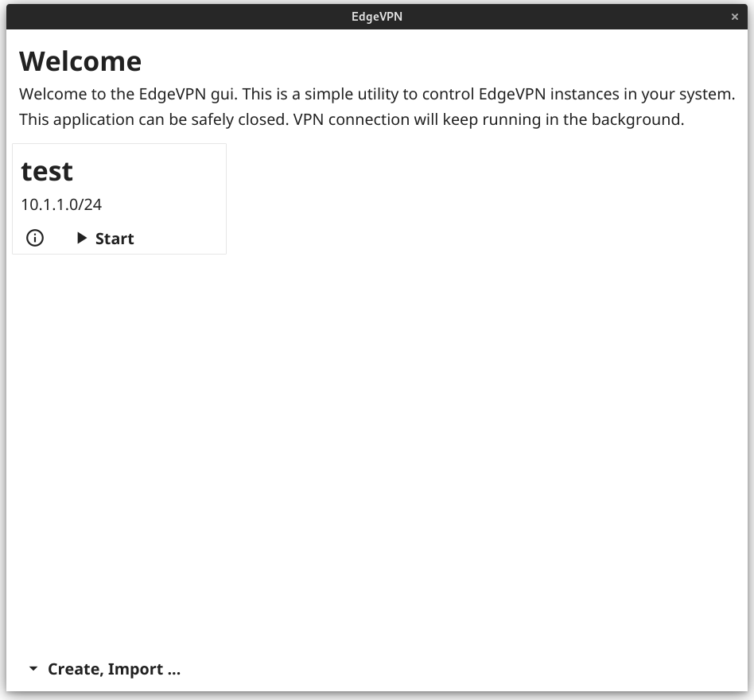Select the 10.1.1.0/24 network address
Screen dimensions: 754x700
pos(61,204)
